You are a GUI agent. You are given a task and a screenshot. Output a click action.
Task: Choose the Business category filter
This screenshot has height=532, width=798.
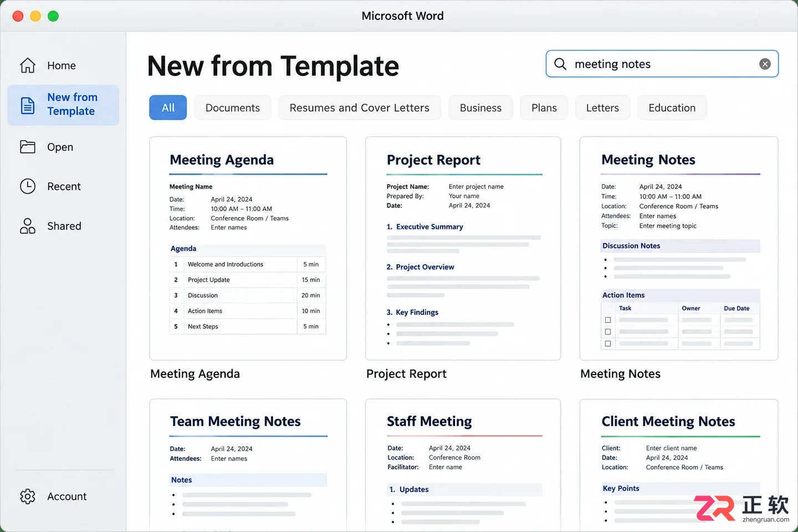[480, 108]
